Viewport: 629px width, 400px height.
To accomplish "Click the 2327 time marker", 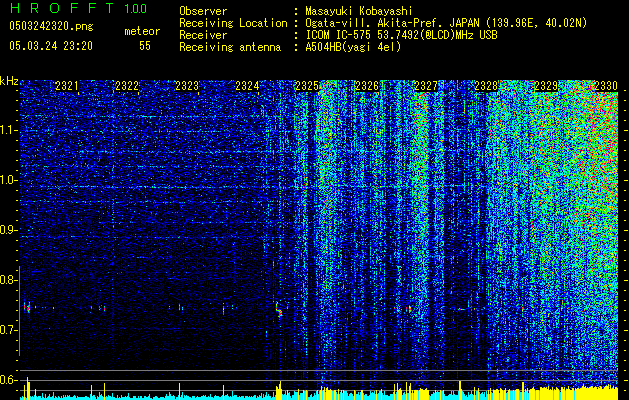I will coord(426,86).
